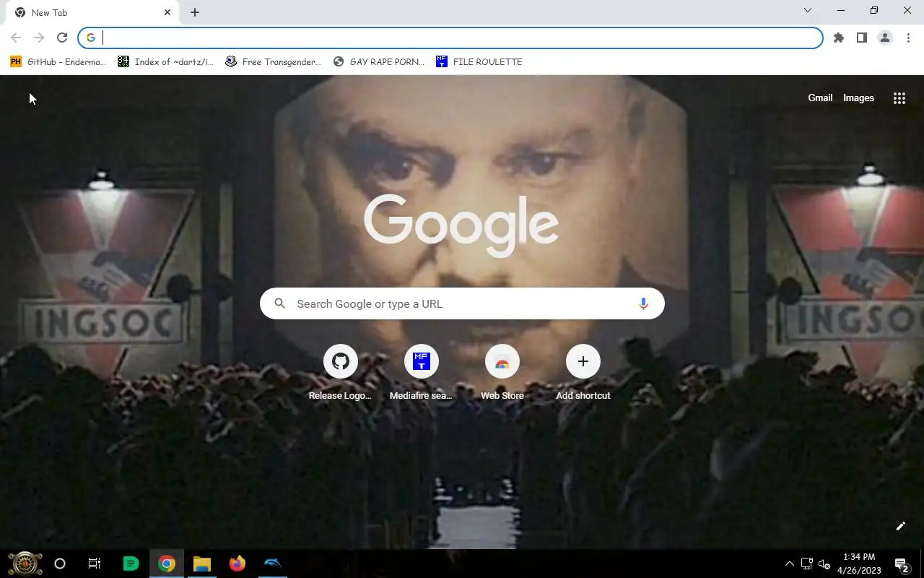The image size is (924, 578).
Task: Click the muted volume tray icon
Action: pyautogui.click(x=824, y=564)
